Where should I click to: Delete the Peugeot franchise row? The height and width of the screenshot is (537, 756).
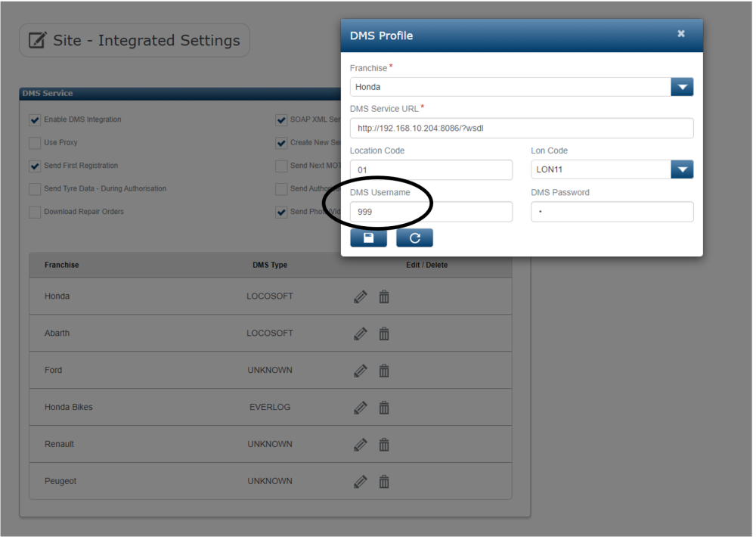tap(384, 482)
